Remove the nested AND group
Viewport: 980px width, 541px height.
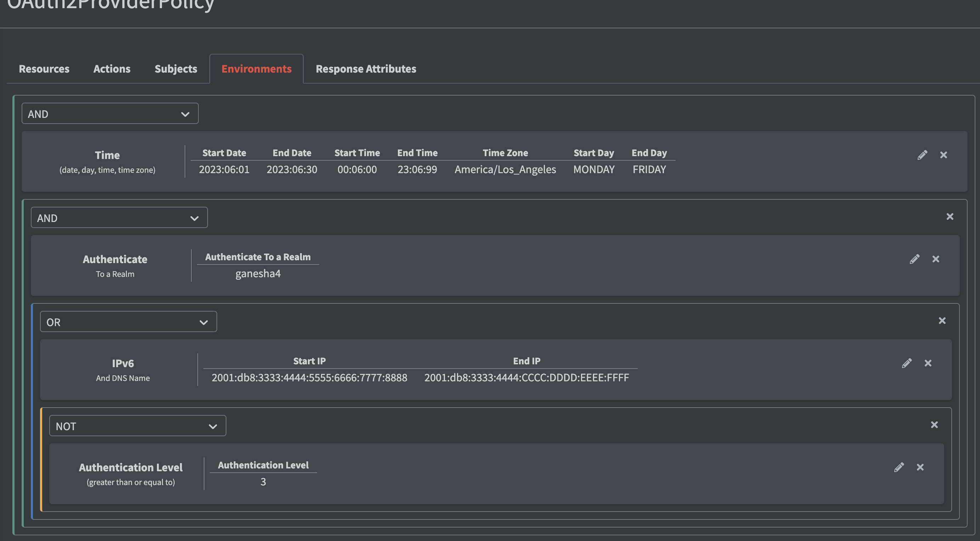[950, 217]
